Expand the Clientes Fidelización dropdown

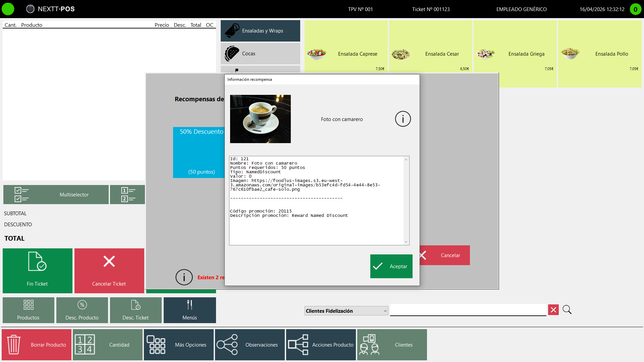346,311
